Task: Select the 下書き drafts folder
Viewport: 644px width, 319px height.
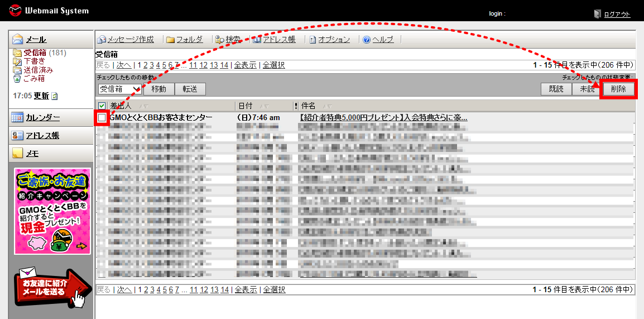Action: click(35, 61)
